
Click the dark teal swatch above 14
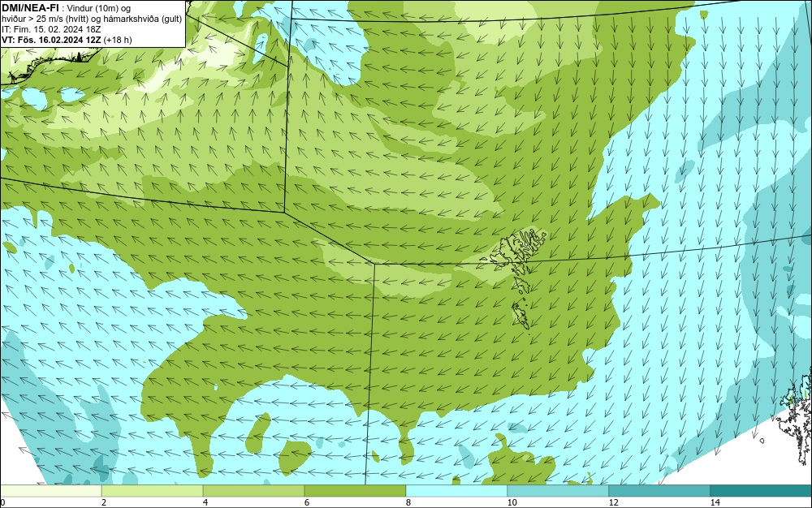(x=762, y=491)
